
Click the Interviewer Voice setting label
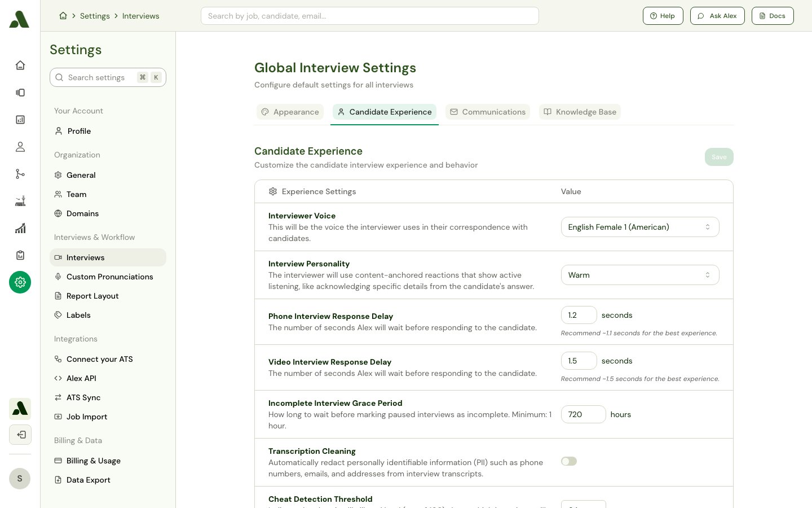(302, 216)
